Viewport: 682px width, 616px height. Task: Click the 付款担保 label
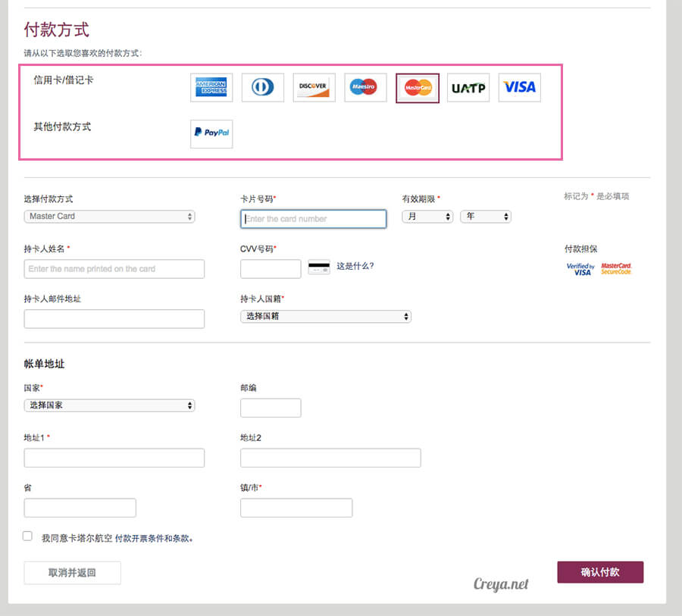(581, 249)
